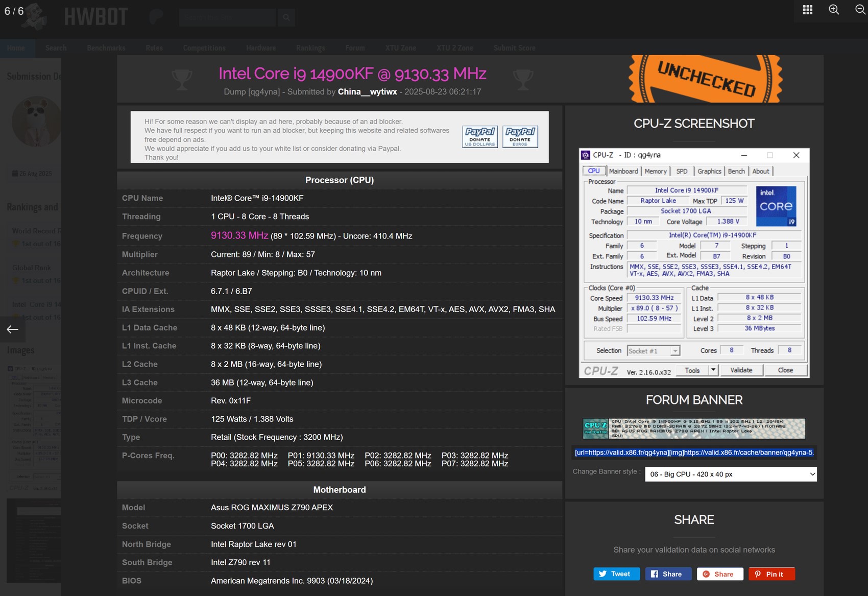Click the P01: 9130.33 MHz core frequency
The image size is (868, 596).
pos(321,456)
